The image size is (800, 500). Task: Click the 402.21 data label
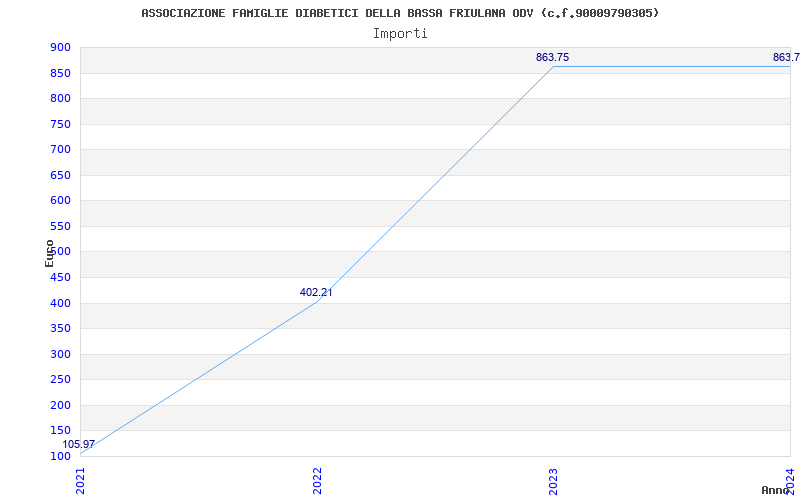316,292
